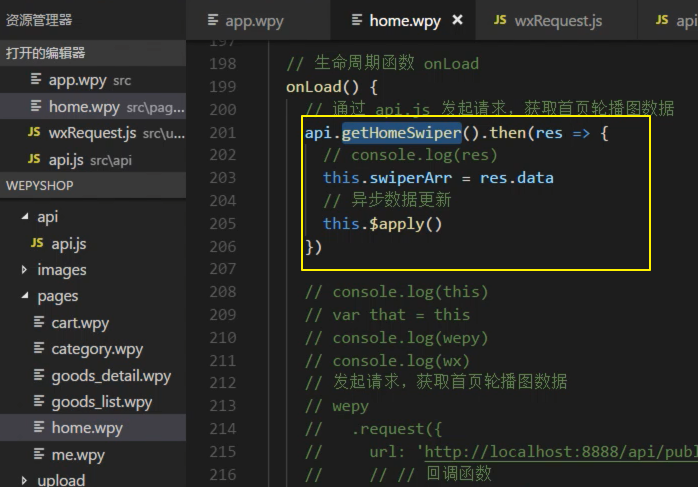Click on line number 207 in gutter
Viewport: 698px width, 487px height.
220,268
